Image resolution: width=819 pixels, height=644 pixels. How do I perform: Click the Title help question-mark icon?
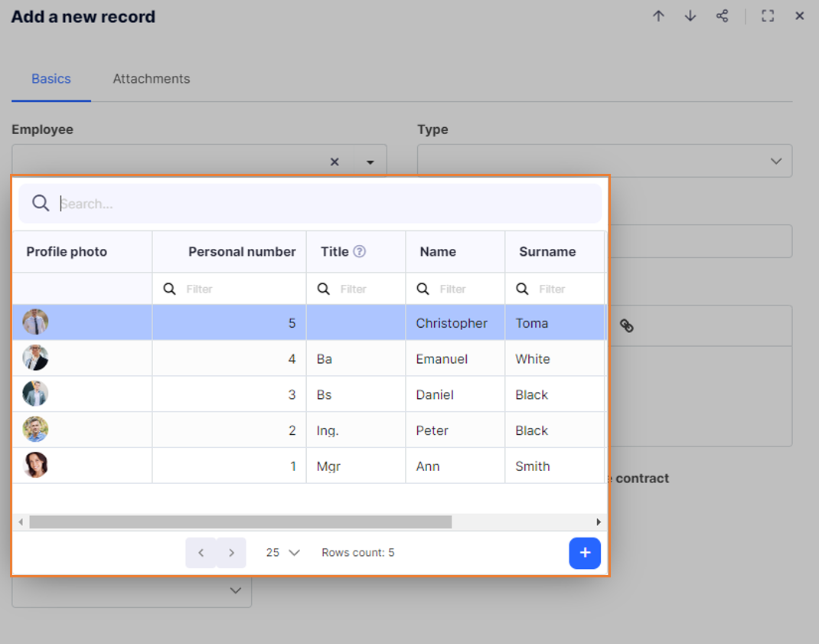(x=359, y=251)
